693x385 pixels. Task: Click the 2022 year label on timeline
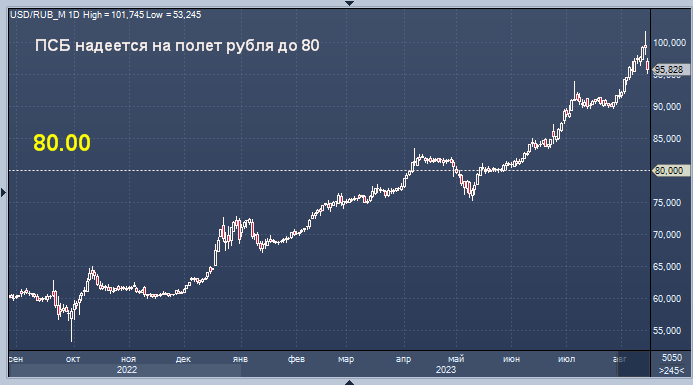tap(127, 370)
